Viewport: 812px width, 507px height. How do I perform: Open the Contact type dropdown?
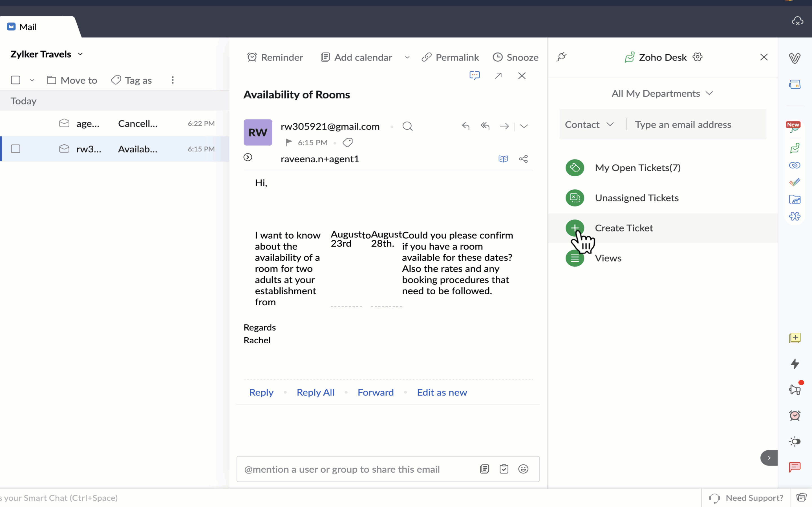pyautogui.click(x=589, y=124)
